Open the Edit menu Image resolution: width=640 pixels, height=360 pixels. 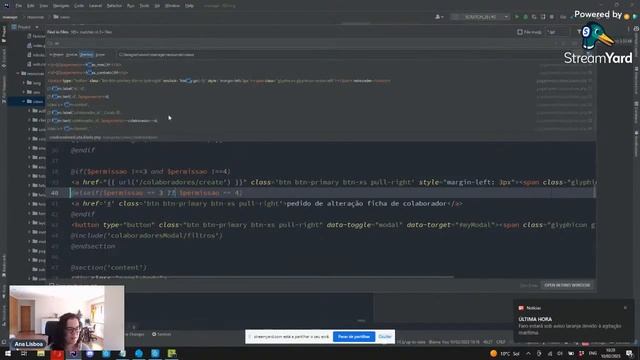click(x=31, y=6)
